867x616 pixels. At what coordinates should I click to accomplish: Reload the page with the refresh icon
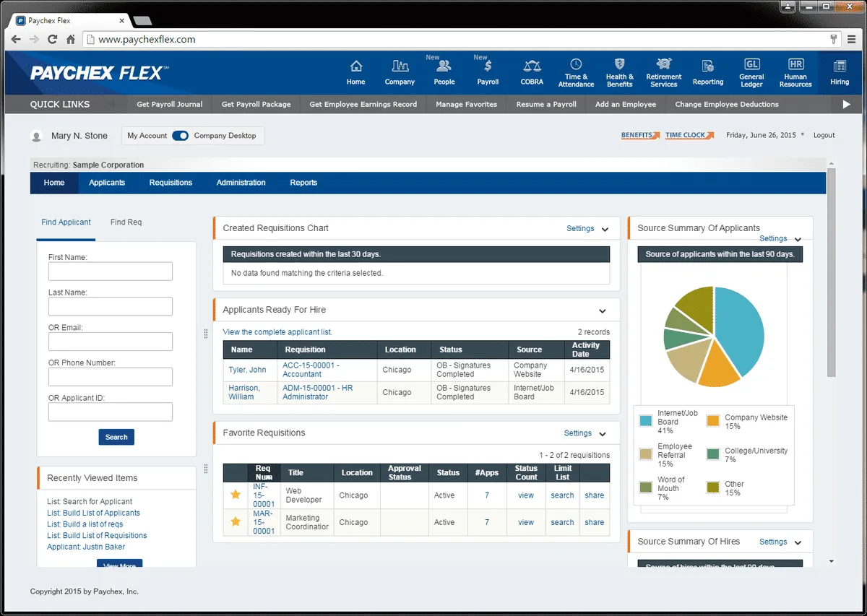pos(52,39)
